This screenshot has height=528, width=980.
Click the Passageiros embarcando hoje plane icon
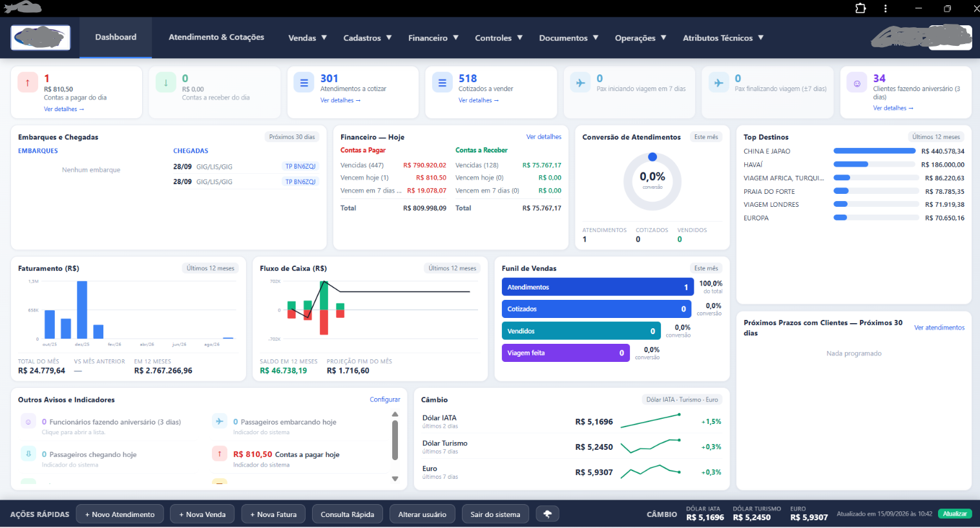(220, 421)
